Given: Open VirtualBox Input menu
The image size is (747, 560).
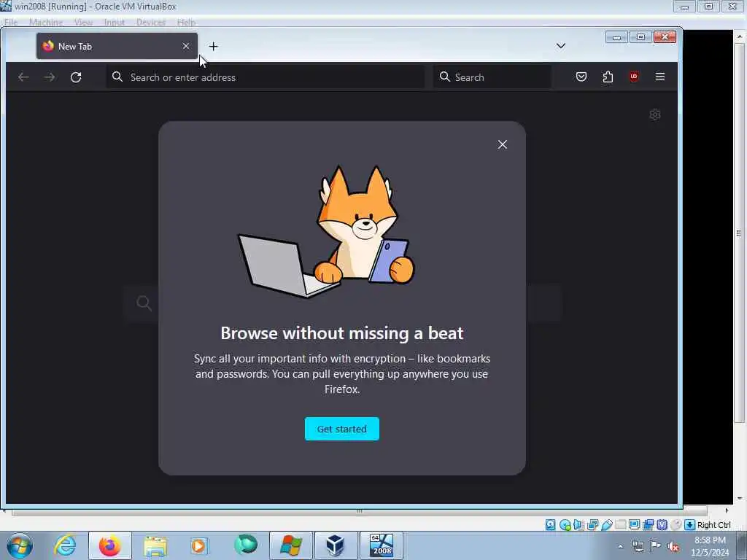Looking at the screenshot, I should coord(115,23).
